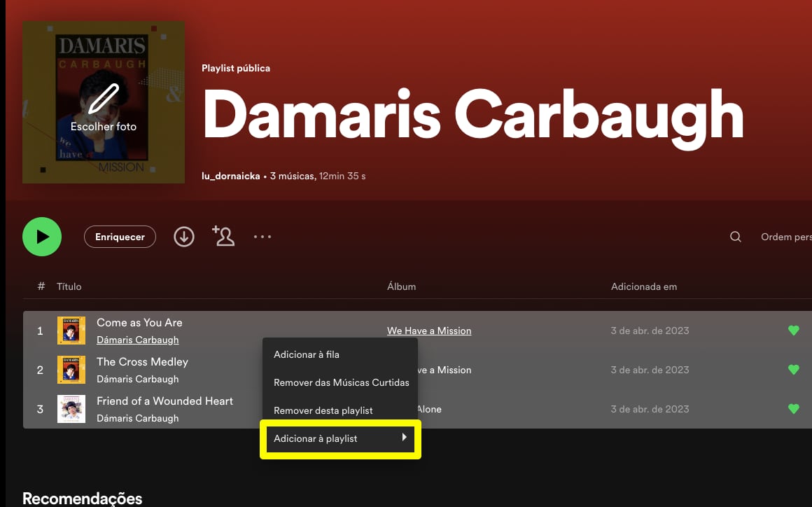The width and height of the screenshot is (812, 507).
Task: Invite collaborators with the add-user icon
Action: 223,236
